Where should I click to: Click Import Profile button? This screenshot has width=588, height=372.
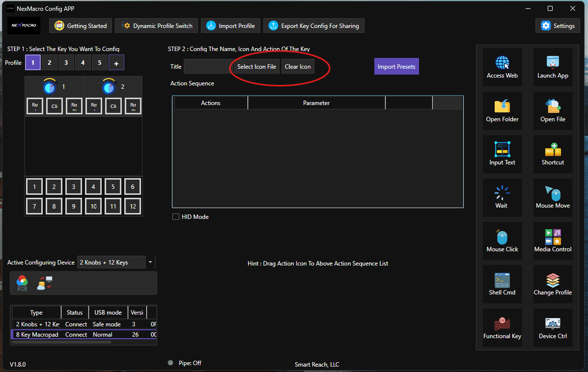pos(230,26)
